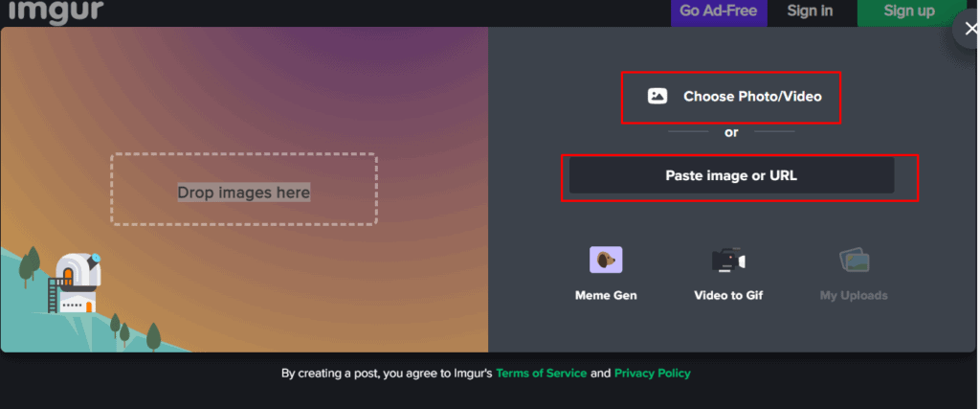Click the dashed Drop images here zone
Screen dimensions: 980x409
244,189
